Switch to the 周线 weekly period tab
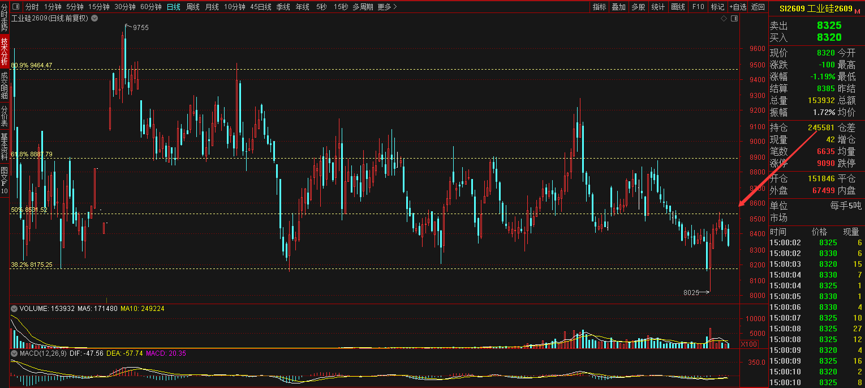865x388 pixels. 193,7
